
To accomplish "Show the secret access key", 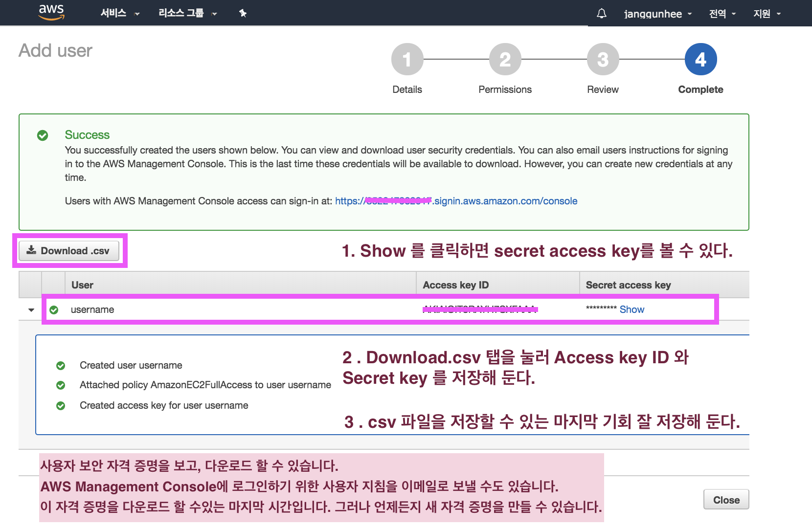I will tap(632, 309).
